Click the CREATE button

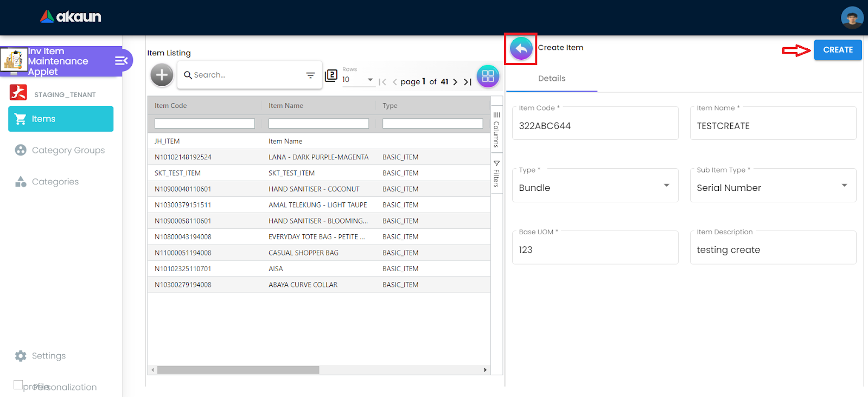838,50
